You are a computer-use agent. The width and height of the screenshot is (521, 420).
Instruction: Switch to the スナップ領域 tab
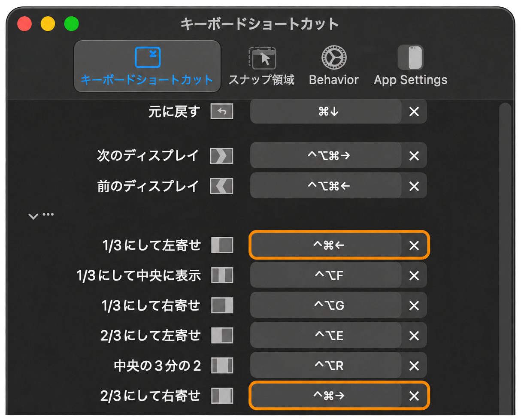(261, 66)
